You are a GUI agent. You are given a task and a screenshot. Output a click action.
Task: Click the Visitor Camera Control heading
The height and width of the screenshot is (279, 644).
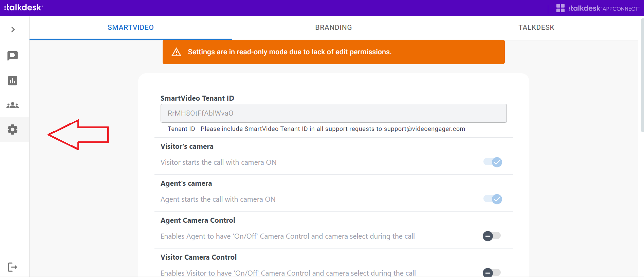[x=199, y=257]
